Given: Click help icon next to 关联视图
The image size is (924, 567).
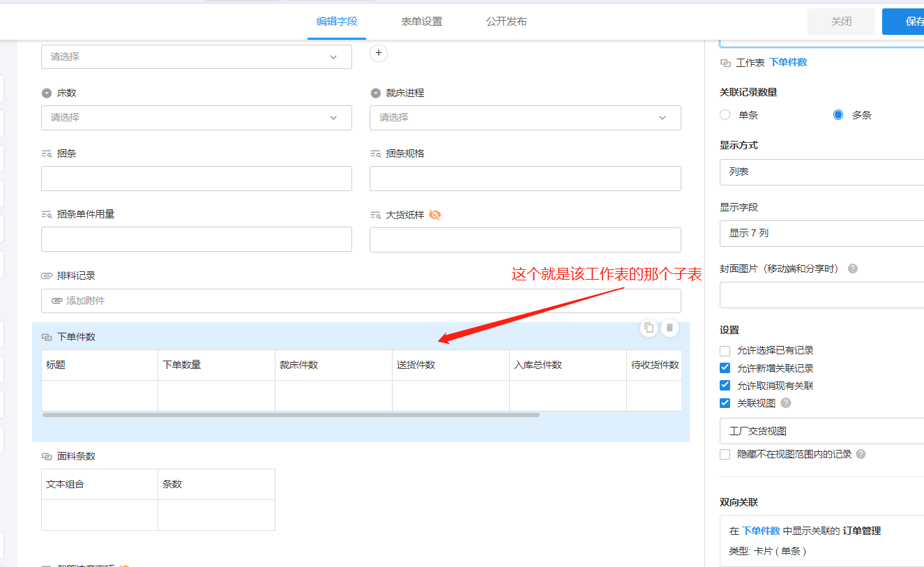Looking at the screenshot, I should 786,403.
